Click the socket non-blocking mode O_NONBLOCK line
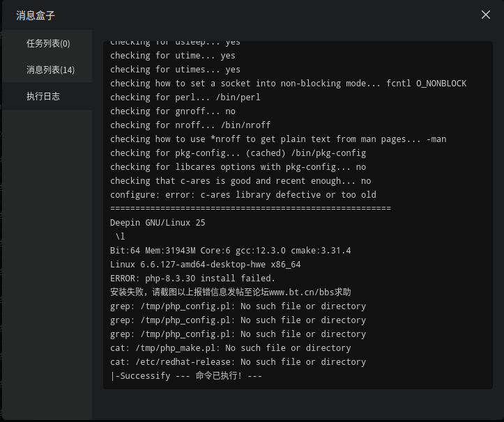This screenshot has width=504, height=422. click(288, 84)
